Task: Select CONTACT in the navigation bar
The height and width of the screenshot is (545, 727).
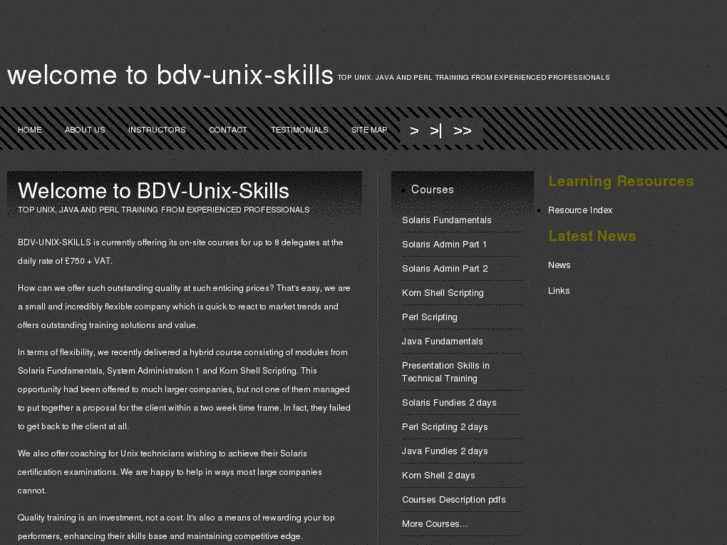Action: tap(228, 130)
